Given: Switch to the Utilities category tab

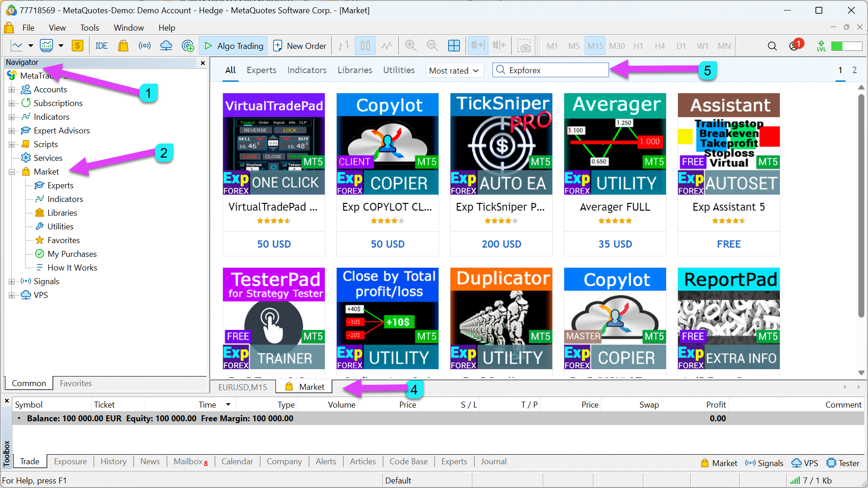Looking at the screenshot, I should coord(398,70).
